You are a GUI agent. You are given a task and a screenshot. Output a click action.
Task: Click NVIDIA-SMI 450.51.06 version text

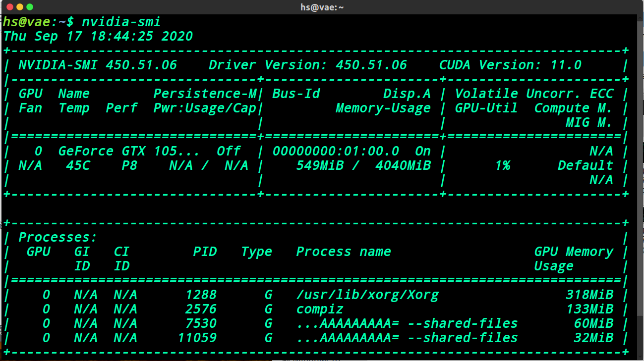[x=98, y=65]
